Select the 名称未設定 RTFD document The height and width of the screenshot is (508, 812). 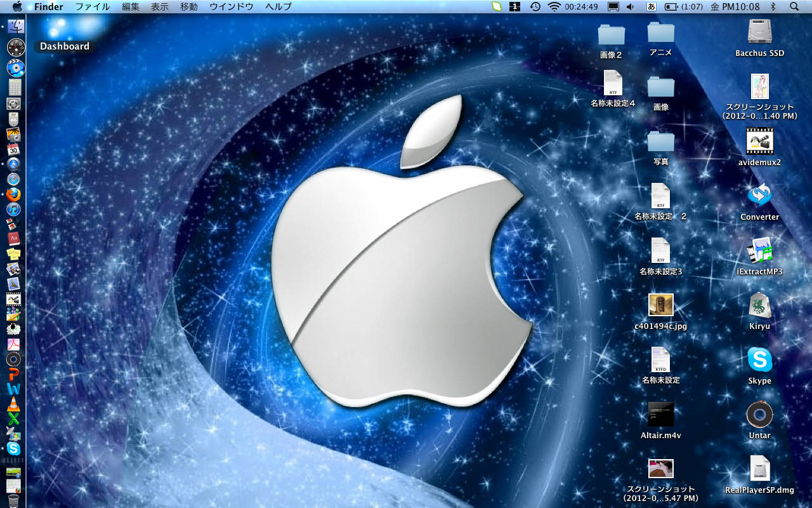click(660, 359)
